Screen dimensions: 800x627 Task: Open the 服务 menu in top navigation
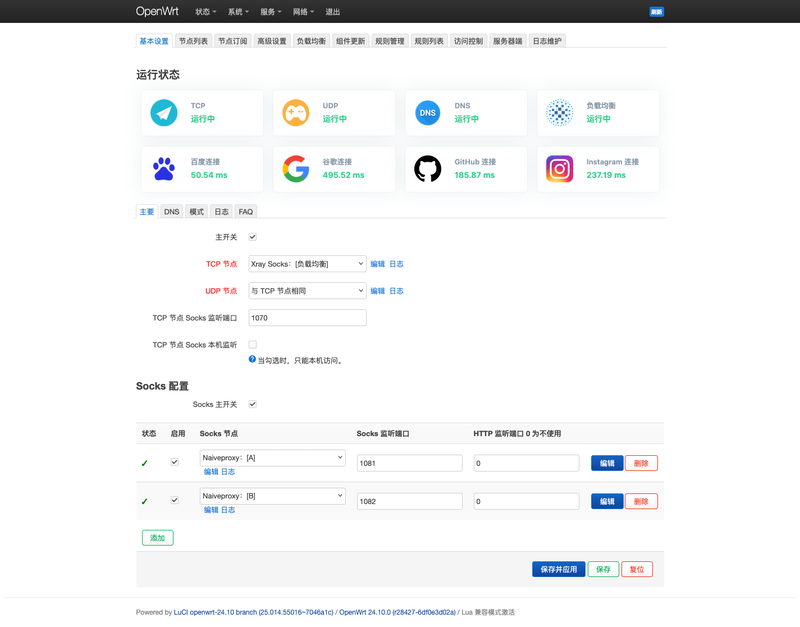pyautogui.click(x=272, y=12)
